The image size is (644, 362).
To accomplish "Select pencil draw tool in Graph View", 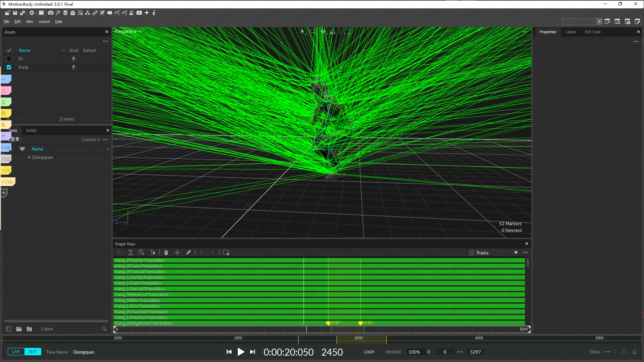I will point(188,253).
